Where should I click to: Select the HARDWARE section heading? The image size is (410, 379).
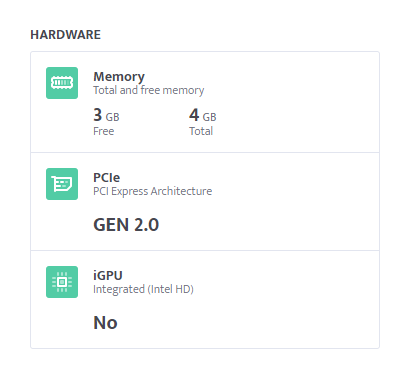point(66,35)
